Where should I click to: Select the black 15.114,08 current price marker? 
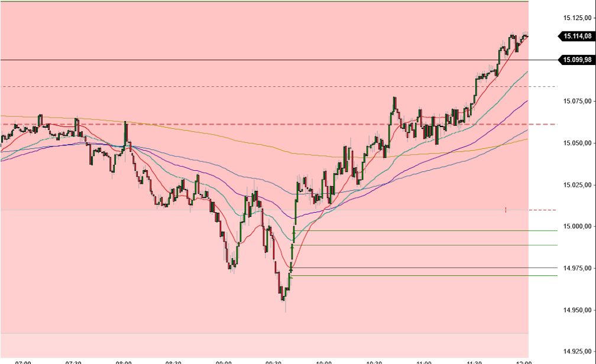(576, 35)
